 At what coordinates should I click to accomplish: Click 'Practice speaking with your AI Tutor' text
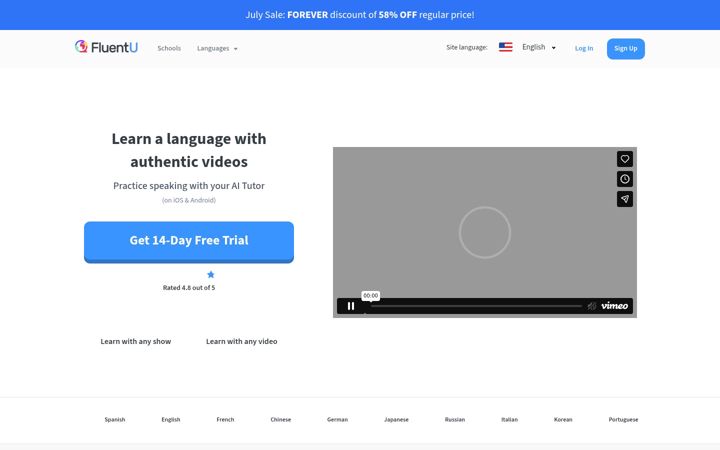click(189, 186)
